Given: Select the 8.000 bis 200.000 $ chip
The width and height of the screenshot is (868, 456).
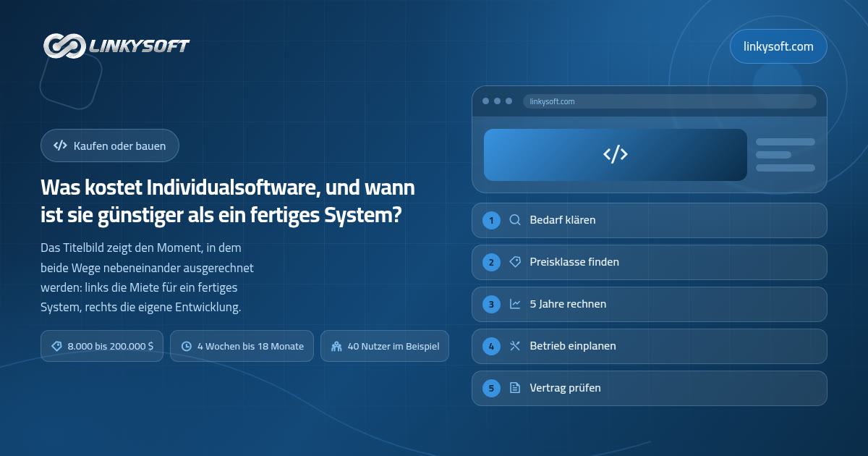Looking at the screenshot, I should coord(102,346).
